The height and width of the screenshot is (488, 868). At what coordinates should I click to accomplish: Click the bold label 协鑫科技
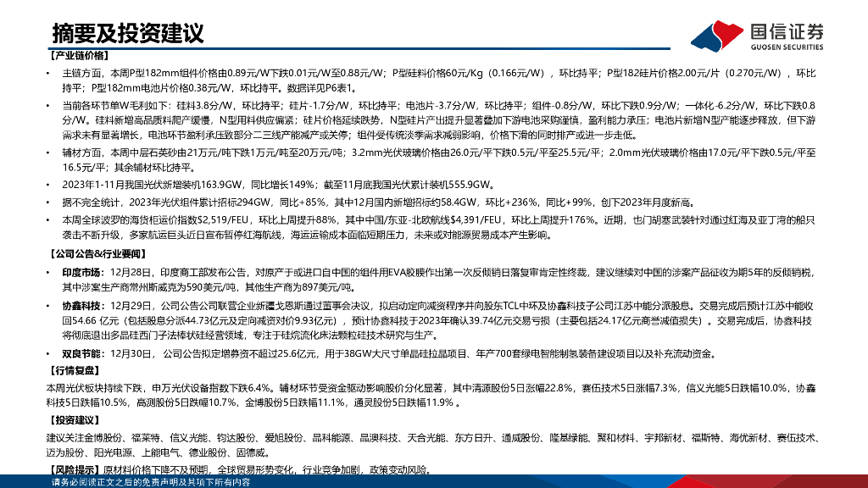coord(81,305)
